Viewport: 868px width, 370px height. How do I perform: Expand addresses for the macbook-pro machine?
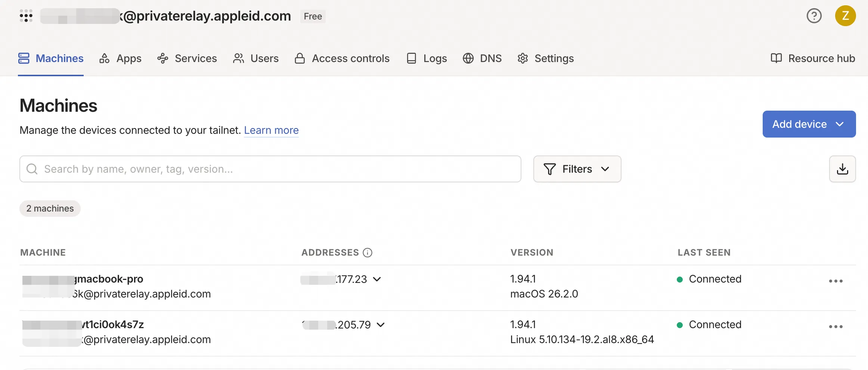coord(377,279)
